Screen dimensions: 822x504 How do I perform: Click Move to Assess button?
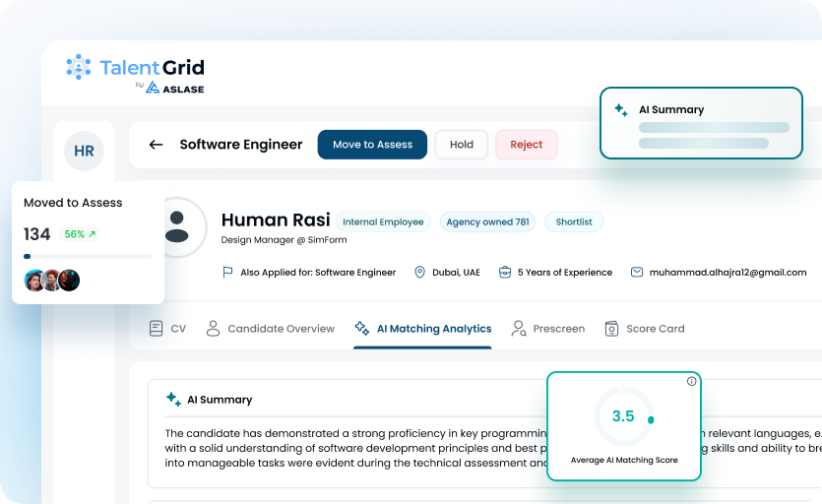[x=372, y=145]
